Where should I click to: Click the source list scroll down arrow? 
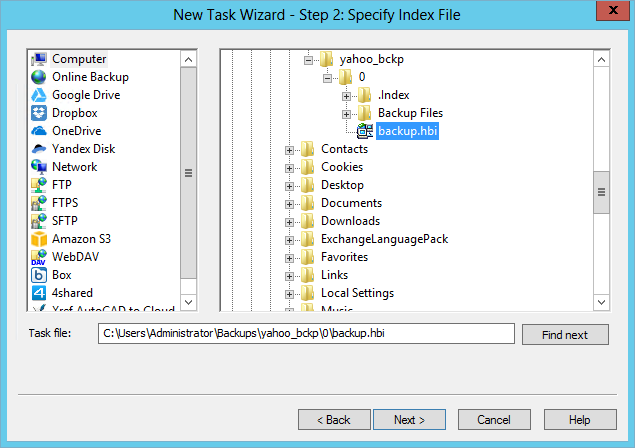coord(188,302)
